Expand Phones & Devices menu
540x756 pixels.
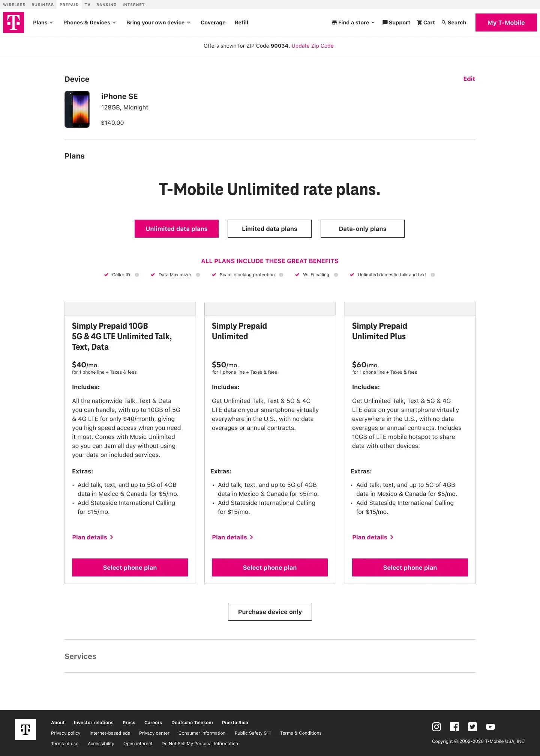(x=90, y=22)
